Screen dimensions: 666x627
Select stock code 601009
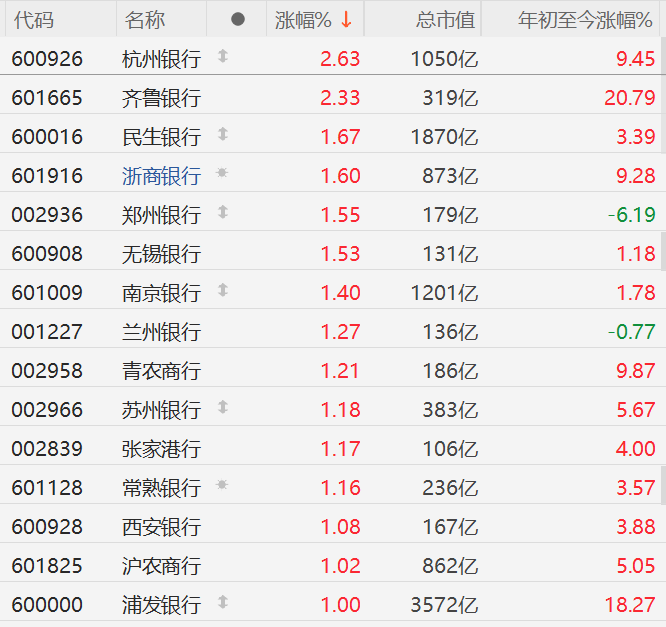click(47, 293)
